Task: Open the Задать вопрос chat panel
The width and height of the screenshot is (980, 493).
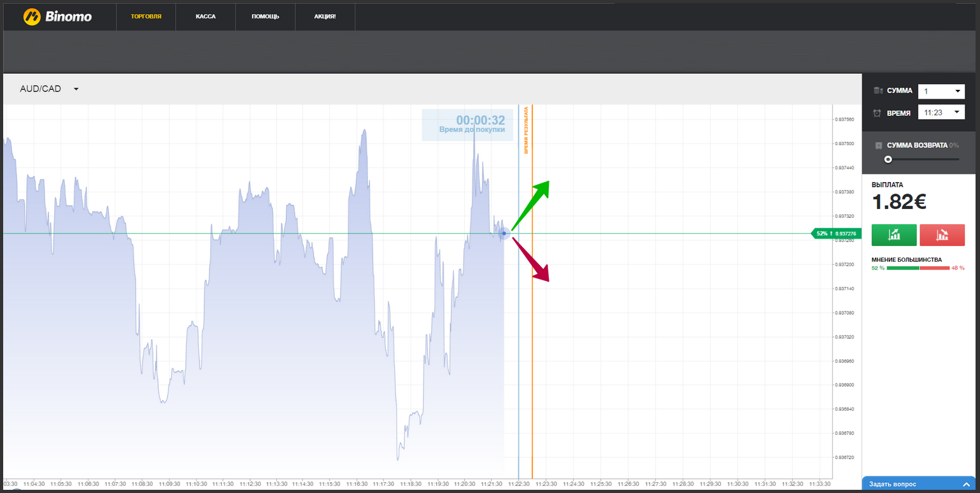Action: pyautogui.click(x=920, y=485)
